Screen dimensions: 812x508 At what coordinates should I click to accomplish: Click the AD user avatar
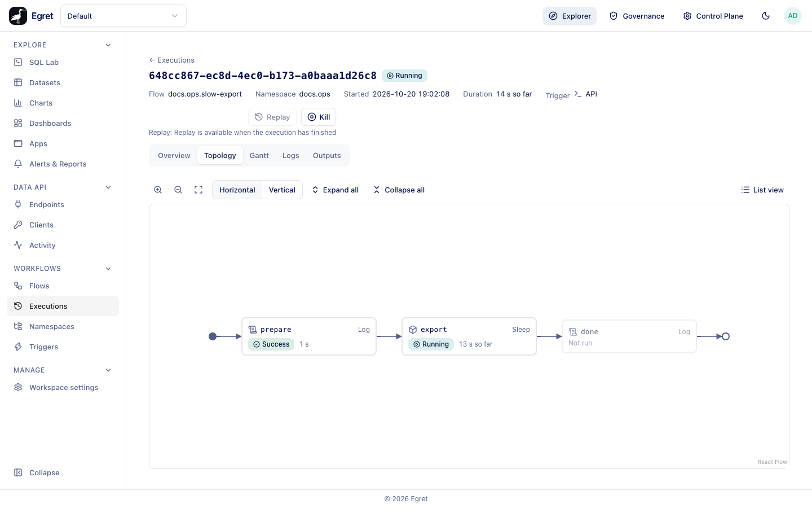click(793, 16)
